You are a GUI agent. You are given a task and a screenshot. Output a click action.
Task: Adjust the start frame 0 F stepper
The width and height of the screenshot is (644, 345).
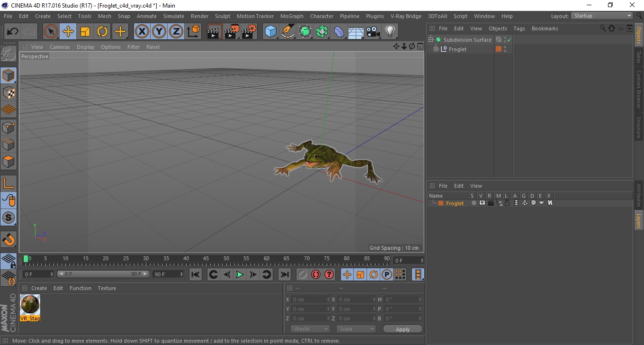[52, 274]
